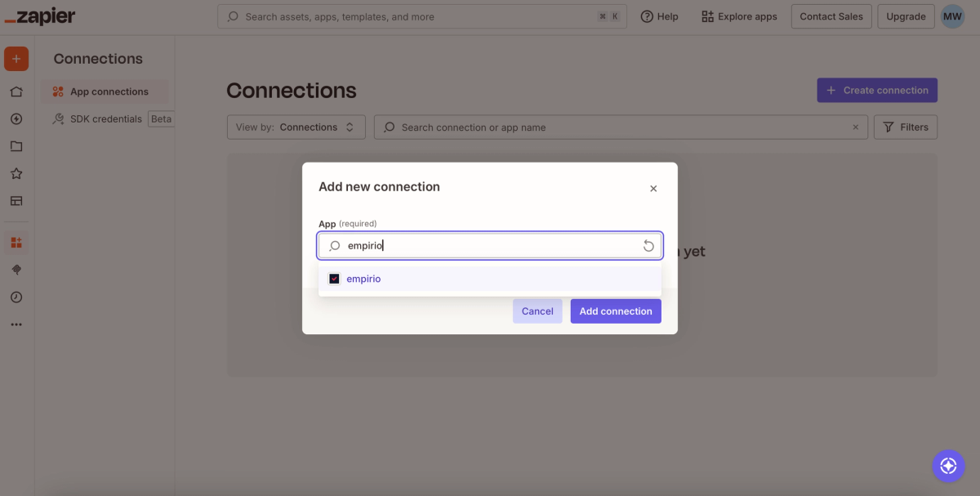Click the Upgrade button
980x496 pixels.
click(x=906, y=16)
